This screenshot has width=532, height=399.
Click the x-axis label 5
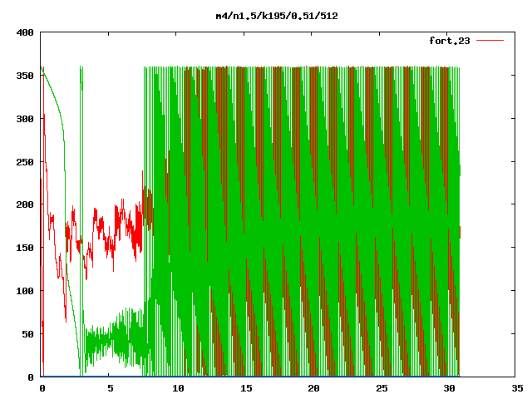click(111, 388)
